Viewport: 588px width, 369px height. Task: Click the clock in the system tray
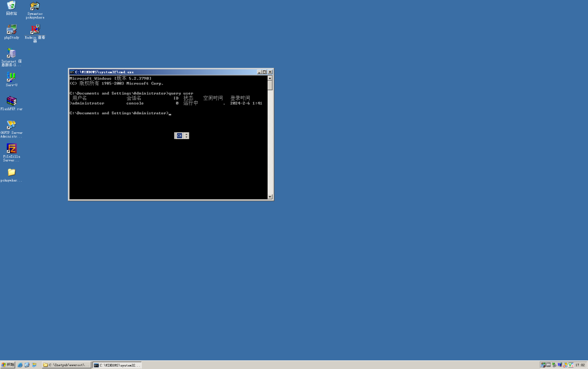click(x=579, y=365)
